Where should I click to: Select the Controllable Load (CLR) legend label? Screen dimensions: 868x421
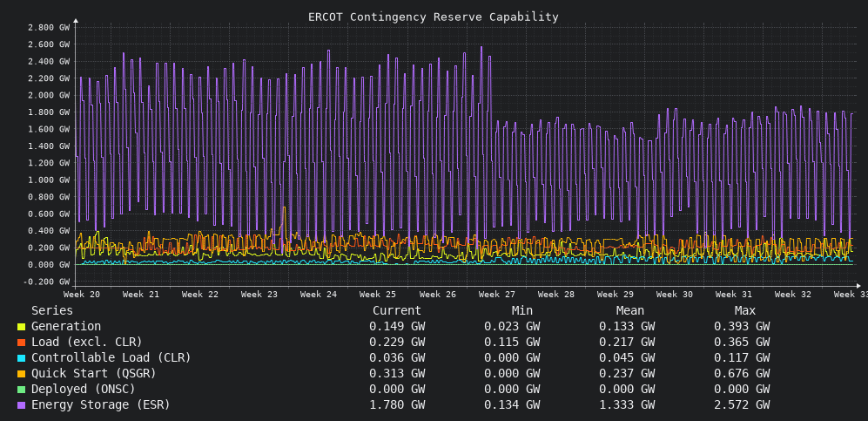111,357
